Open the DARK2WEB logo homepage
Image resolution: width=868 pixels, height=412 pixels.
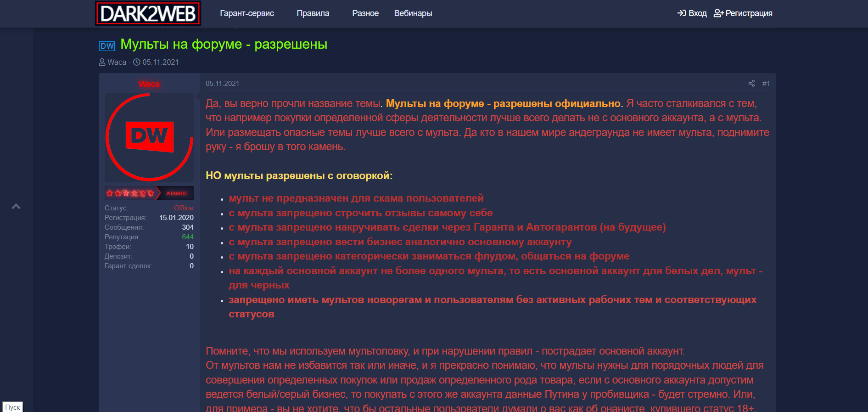148,13
